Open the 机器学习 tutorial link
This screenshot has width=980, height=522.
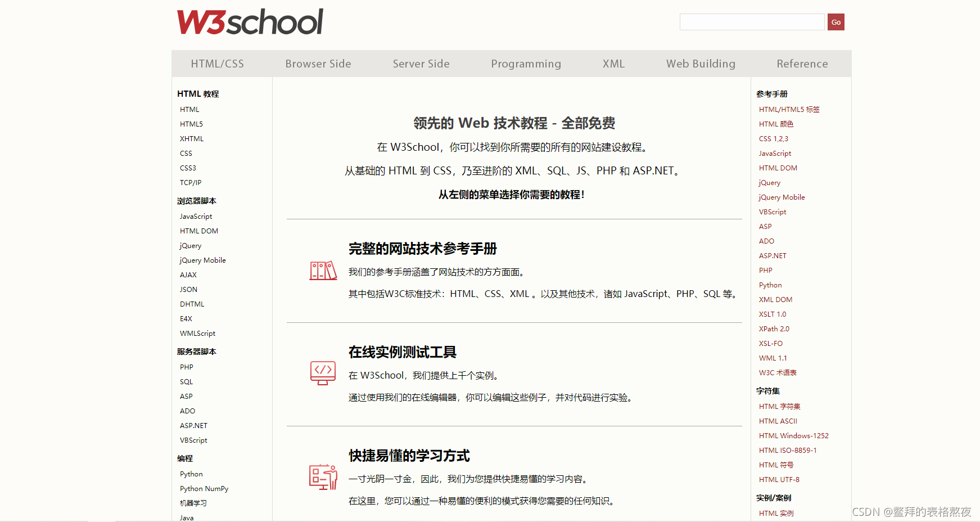click(x=193, y=503)
